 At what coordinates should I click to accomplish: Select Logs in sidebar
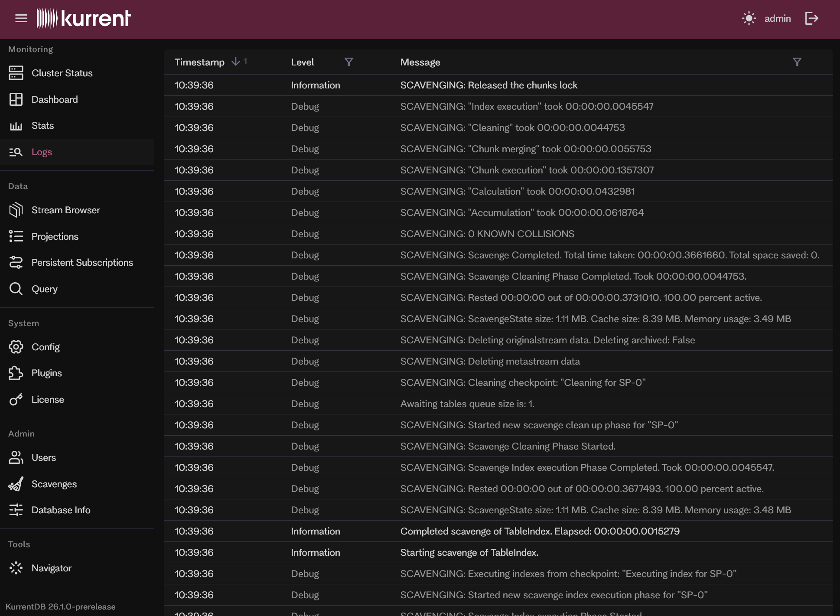[42, 152]
